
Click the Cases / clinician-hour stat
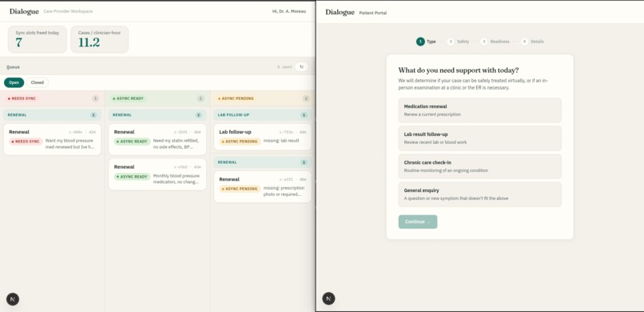[99, 39]
